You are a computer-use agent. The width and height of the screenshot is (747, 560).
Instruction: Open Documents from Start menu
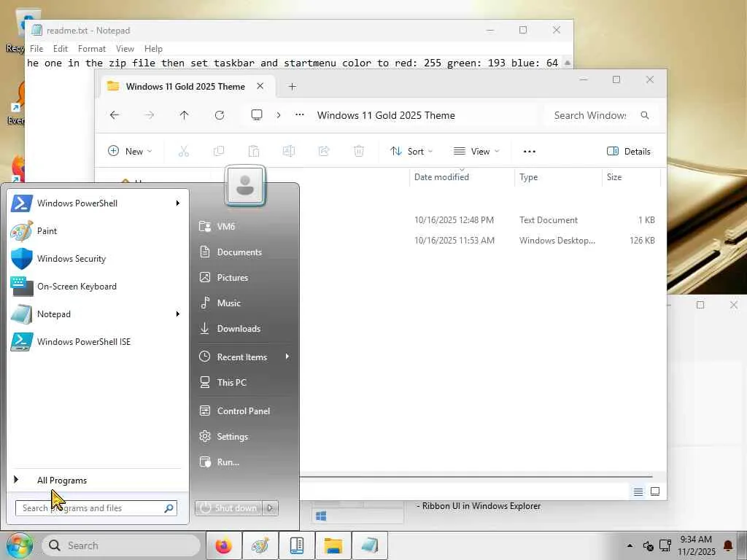tap(245, 252)
